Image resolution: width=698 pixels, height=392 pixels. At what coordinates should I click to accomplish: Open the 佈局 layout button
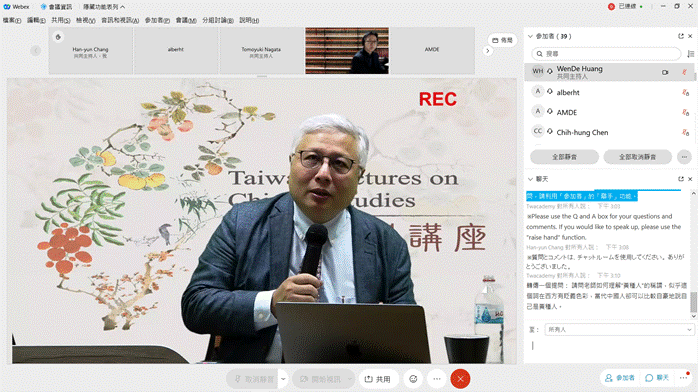point(502,40)
